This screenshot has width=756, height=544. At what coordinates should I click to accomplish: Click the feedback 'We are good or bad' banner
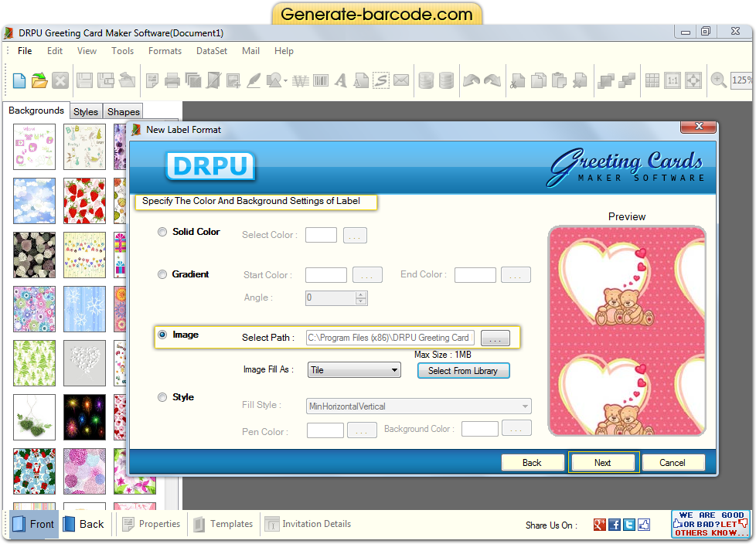710,524
